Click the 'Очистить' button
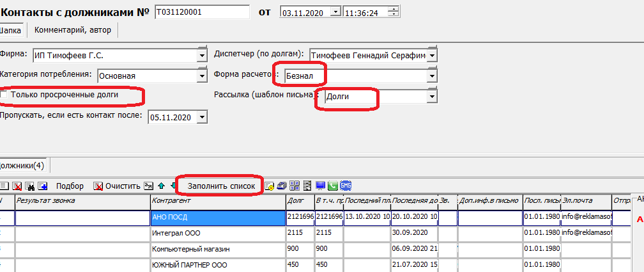Viewport: 644px width, 272px height. [x=117, y=186]
